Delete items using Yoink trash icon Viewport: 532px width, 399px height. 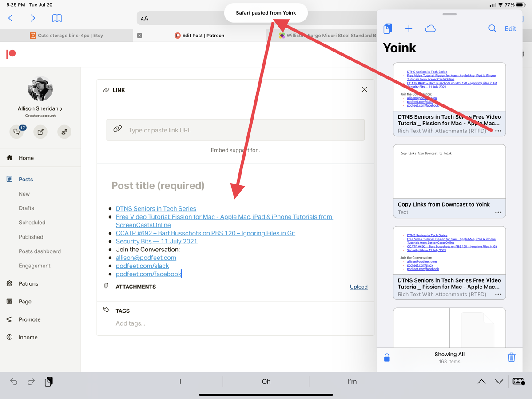(x=511, y=357)
